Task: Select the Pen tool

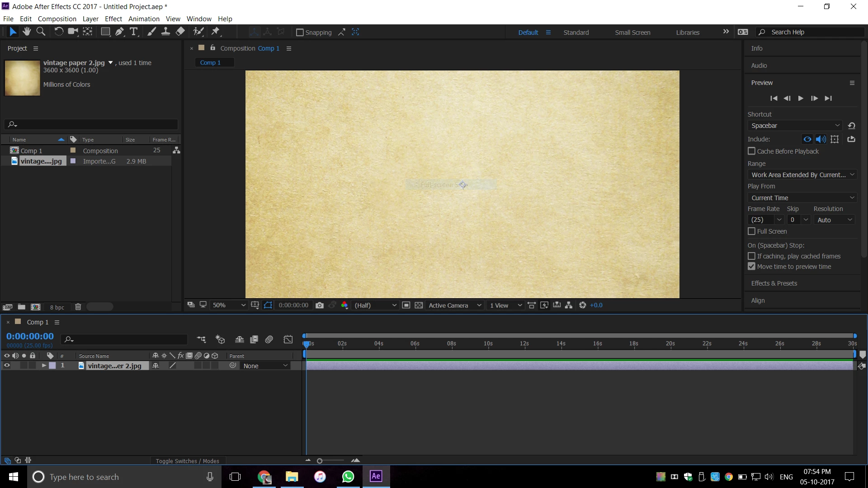Action: [x=119, y=32]
